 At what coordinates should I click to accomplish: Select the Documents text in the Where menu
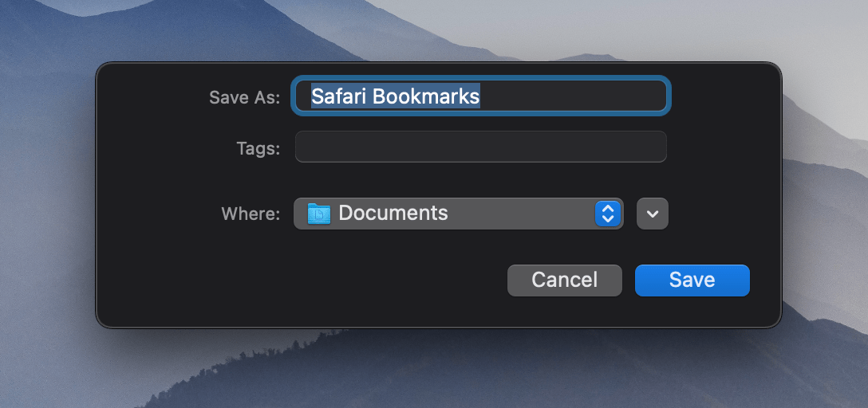(x=393, y=214)
